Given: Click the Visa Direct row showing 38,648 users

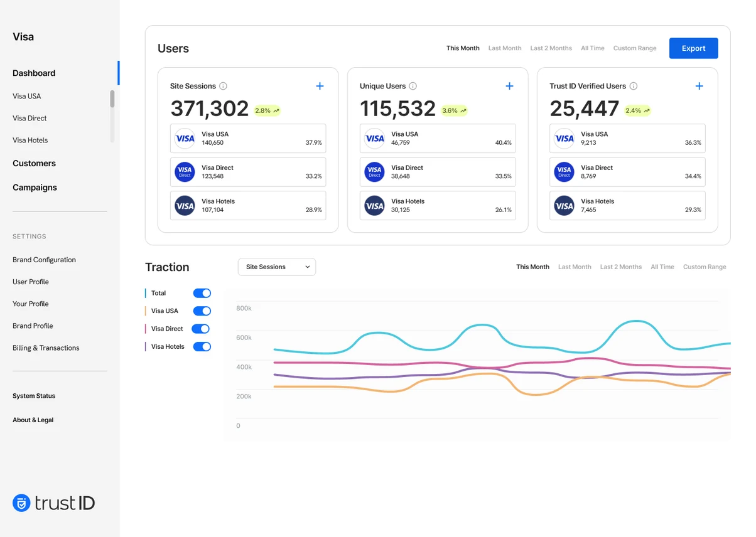Looking at the screenshot, I should (438, 172).
